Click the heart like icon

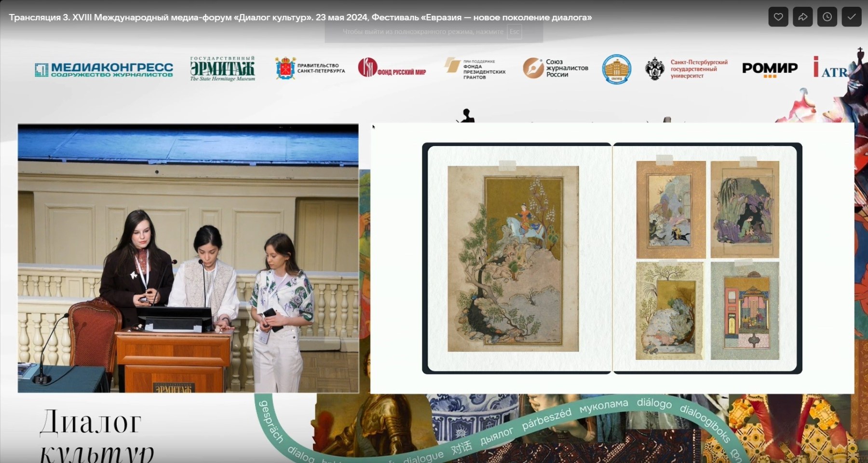click(778, 17)
